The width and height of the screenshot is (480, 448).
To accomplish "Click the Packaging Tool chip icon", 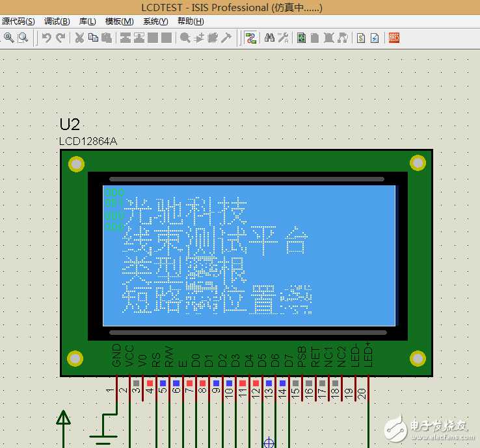I will click(x=213, y=38).
